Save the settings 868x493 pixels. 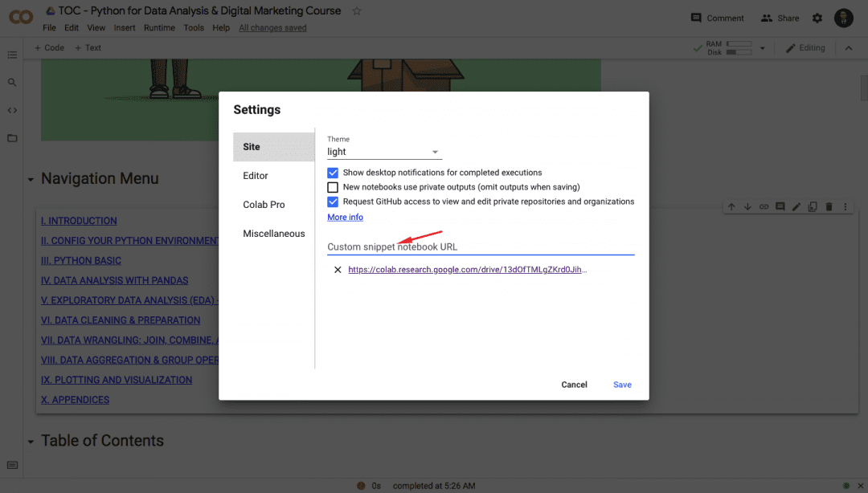[622, 385]
